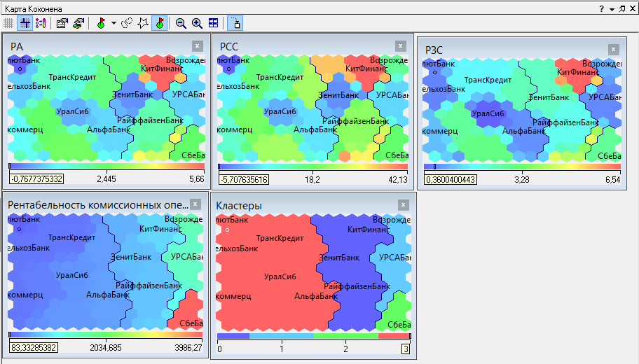Select the star-shaped selection tool
Screen dimensions: 639x364
tap(143, 23)
